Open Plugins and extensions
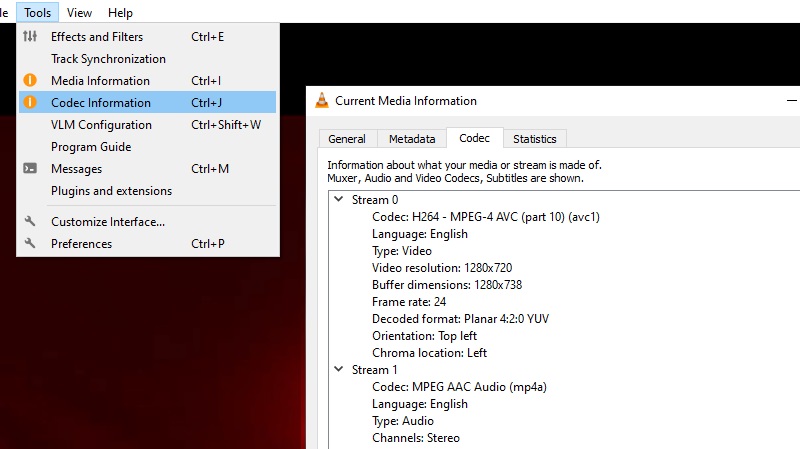This screenshot has width=800, height=449. (x=147, y=190)
